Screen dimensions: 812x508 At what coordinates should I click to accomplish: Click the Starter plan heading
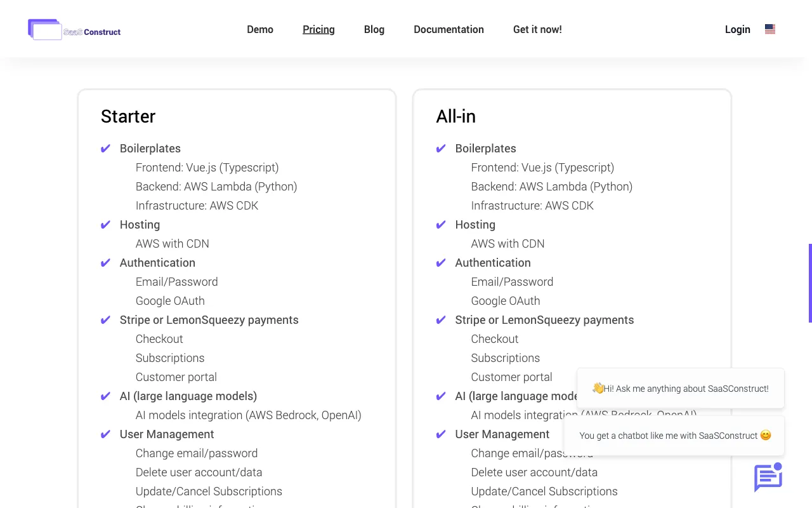click(128, 116)
